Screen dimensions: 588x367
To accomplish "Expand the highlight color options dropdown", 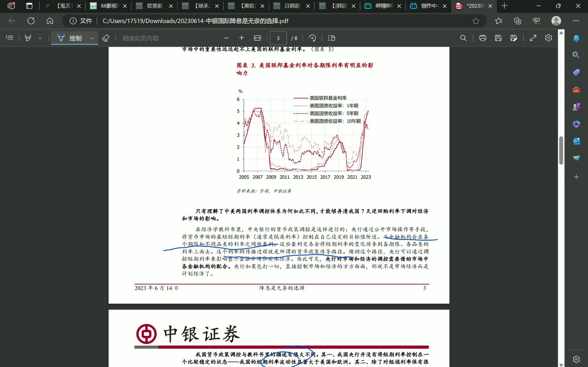I will pyautogui.click(x=40, y=38).
